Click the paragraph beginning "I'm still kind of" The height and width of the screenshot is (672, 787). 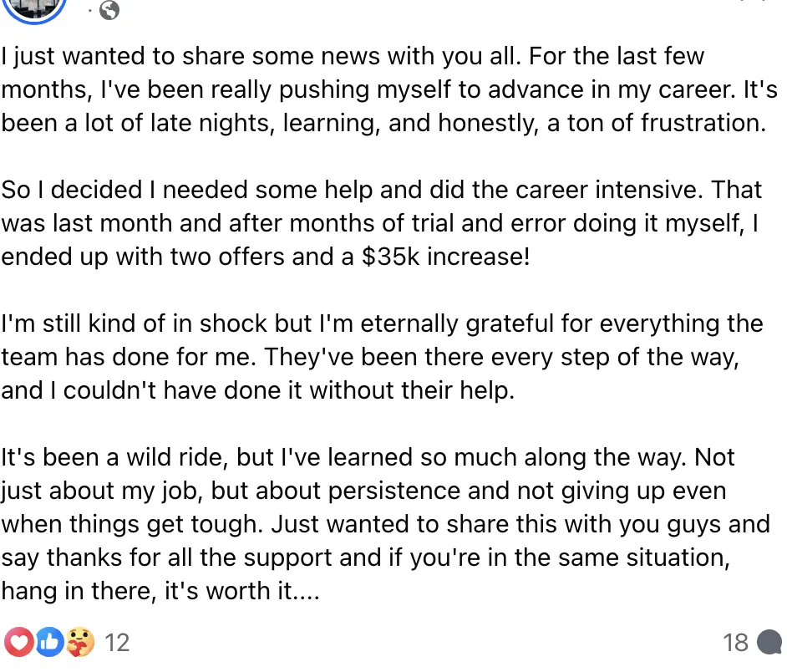click(382, 357)
